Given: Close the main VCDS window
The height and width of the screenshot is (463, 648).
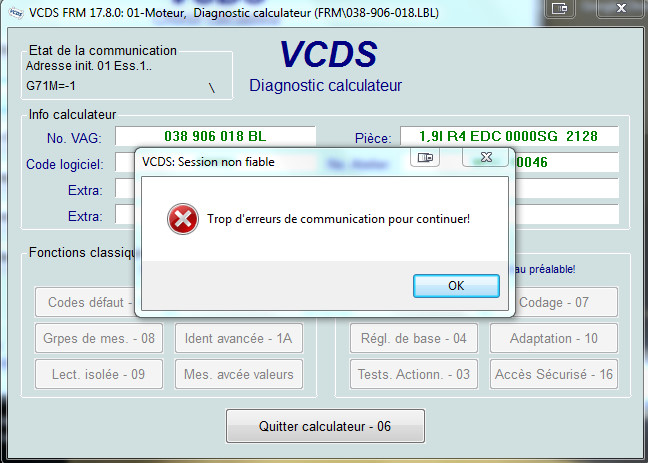Looking at the screenshot, I should point(621,8).
